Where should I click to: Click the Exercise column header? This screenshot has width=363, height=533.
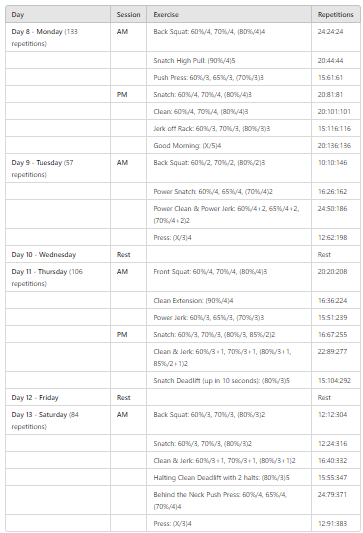229,15
